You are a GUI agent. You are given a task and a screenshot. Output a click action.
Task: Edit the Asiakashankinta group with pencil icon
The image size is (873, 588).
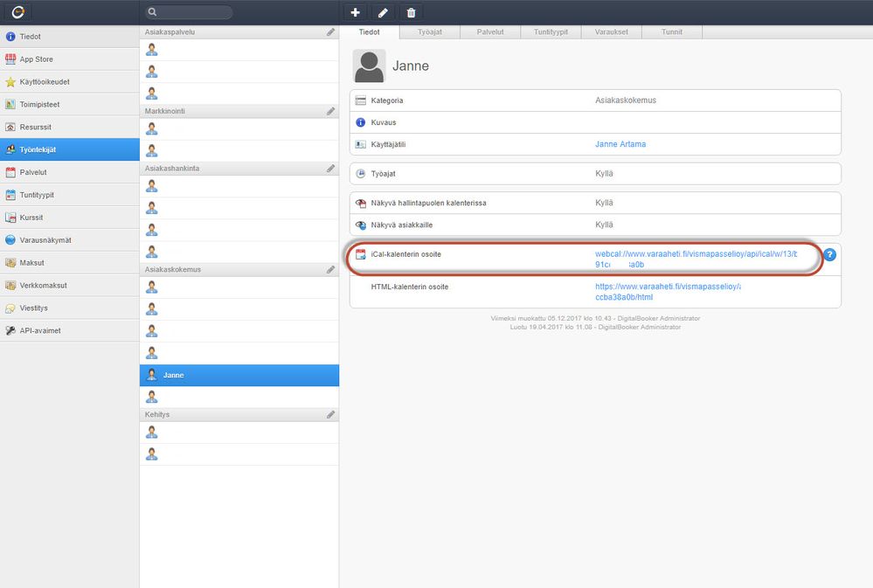330,168
